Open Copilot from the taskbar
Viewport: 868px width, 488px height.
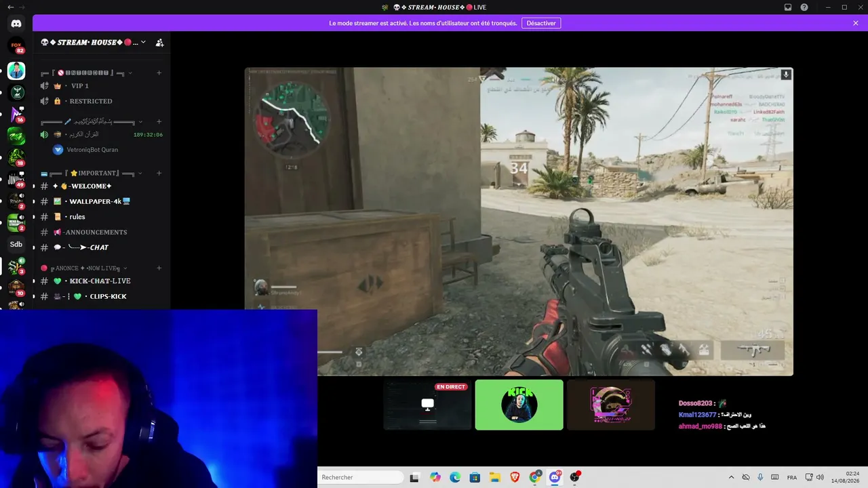(435, 477)
